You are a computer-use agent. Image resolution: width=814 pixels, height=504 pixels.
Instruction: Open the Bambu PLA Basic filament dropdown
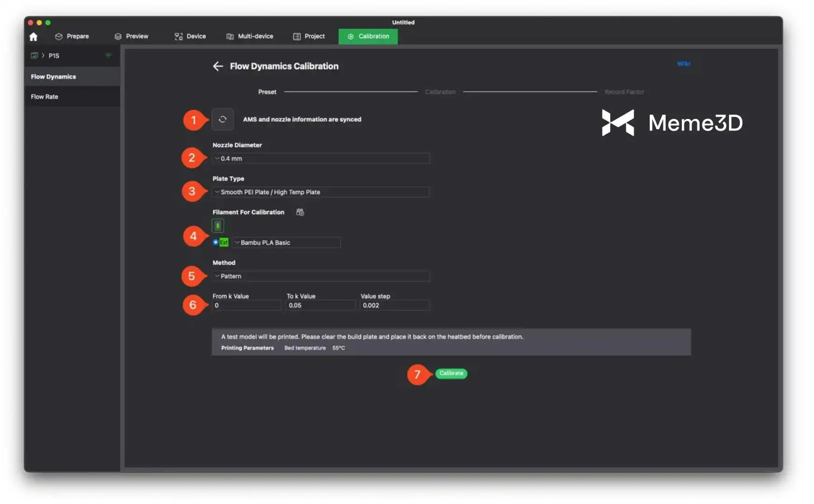(x=287, y=243)
